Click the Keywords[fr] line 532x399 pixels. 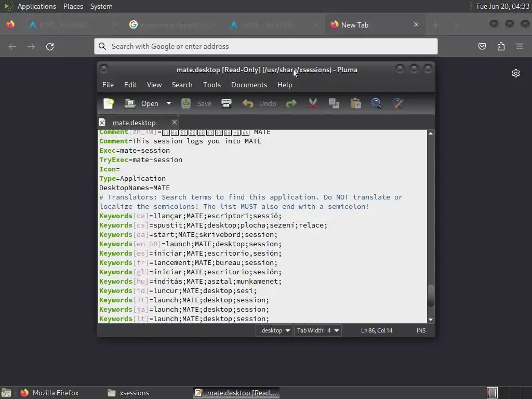[188, 262]
